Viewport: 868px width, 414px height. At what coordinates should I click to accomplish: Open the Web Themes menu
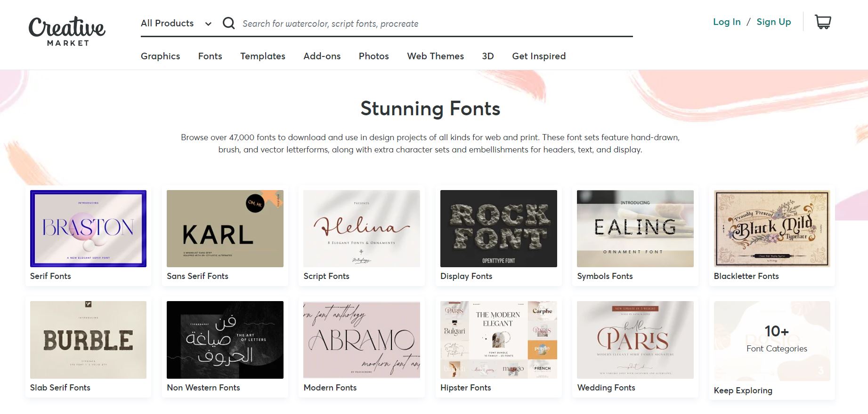click(x=436, y=56)
